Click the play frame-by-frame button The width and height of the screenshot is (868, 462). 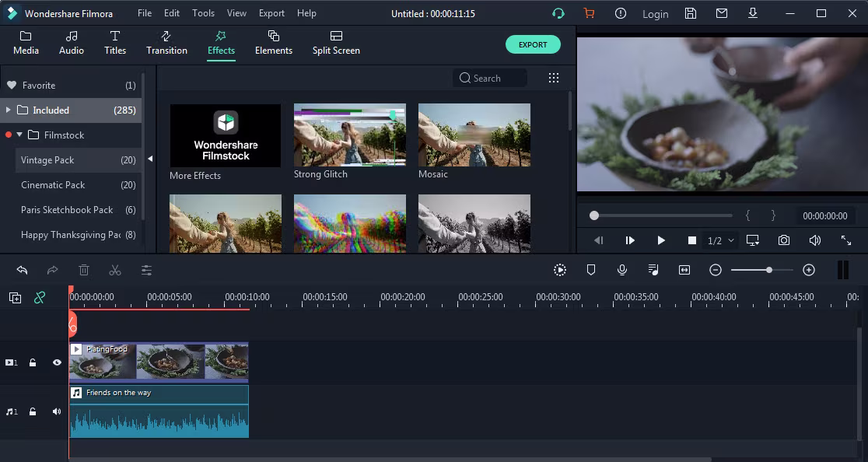click(630, 240)
